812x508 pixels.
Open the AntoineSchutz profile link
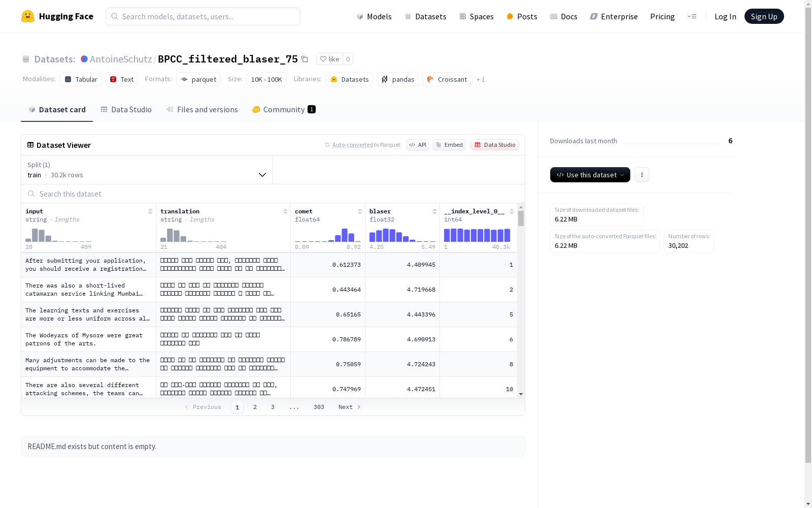click(x=121, y=59)
